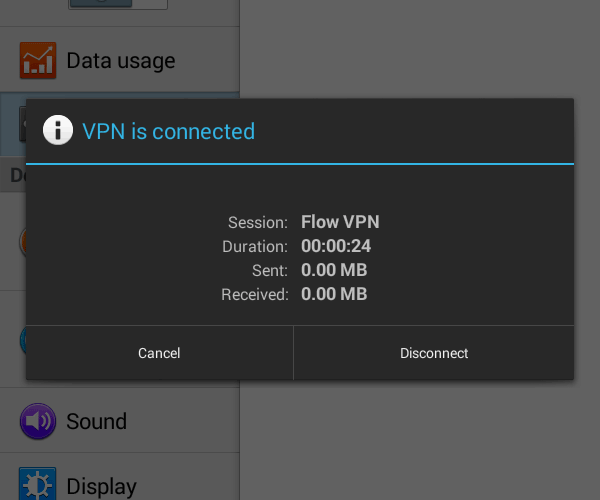Tap the orange circular icon behind dialog
600x500 pixels.
[x=23, y=242]
